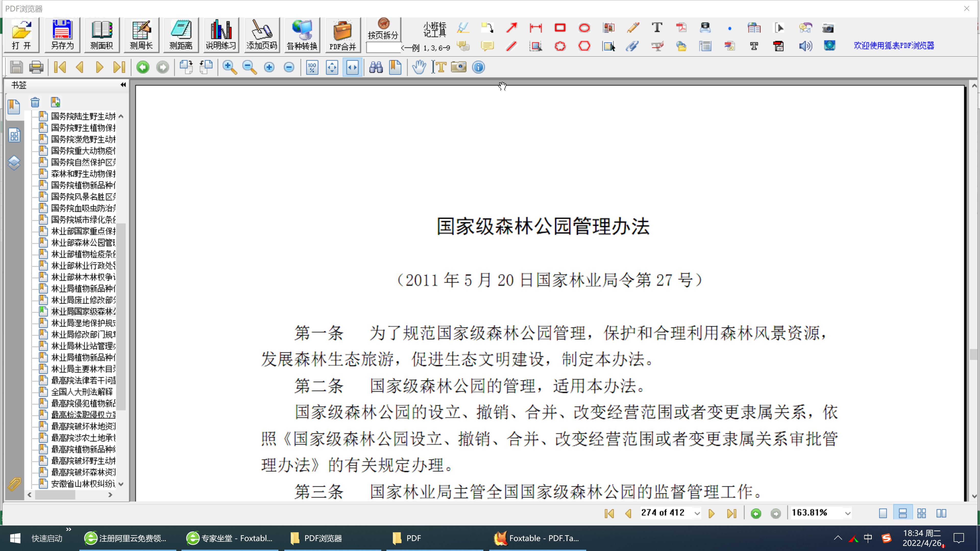Switch to thumbnails sidebar tab
This screenshot has height=551, width=980.
tap(14, 135)
